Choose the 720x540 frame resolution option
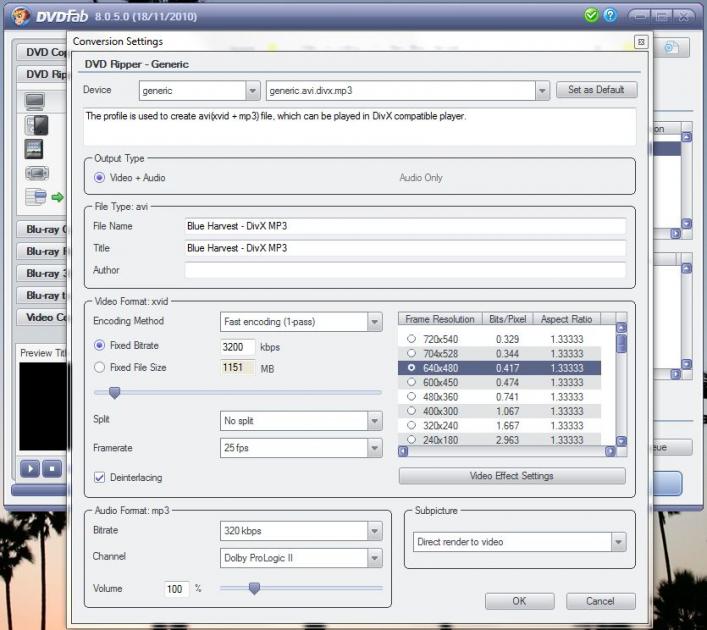707x630 pixels. coord(410,340)
